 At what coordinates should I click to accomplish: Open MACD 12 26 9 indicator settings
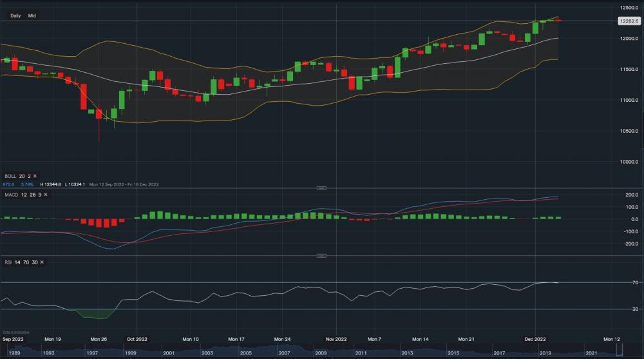point(21,196)
